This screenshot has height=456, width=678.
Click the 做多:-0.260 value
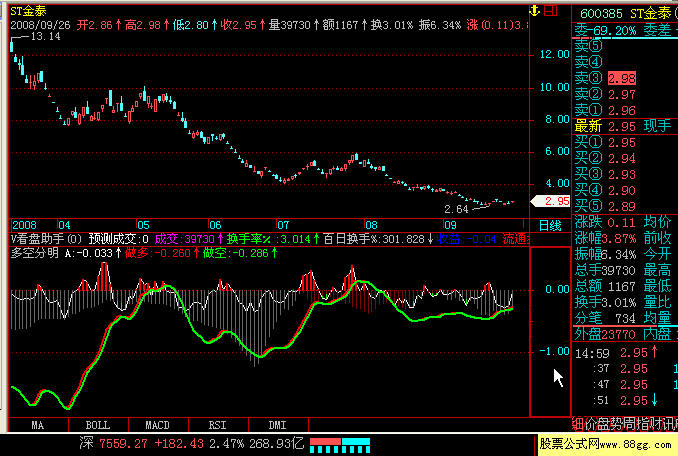[157, 253]
